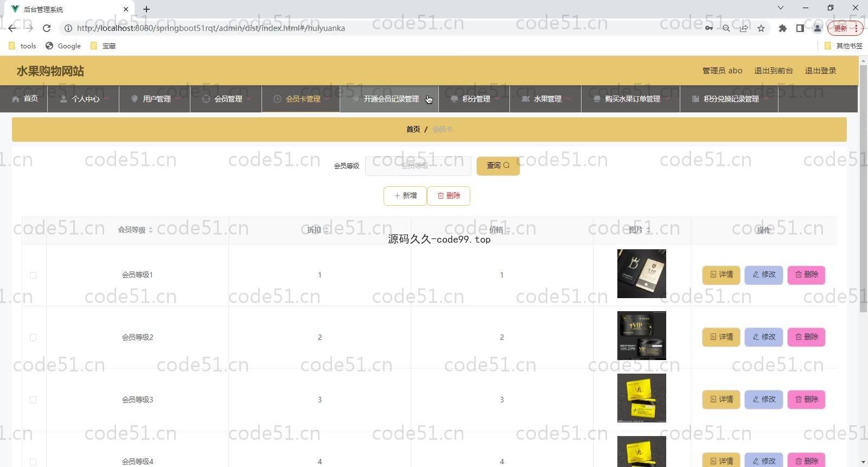View the site information icon before the URL
Image resolution: width=868 pixels, height=467 pixels.
(x=68, y=28)
